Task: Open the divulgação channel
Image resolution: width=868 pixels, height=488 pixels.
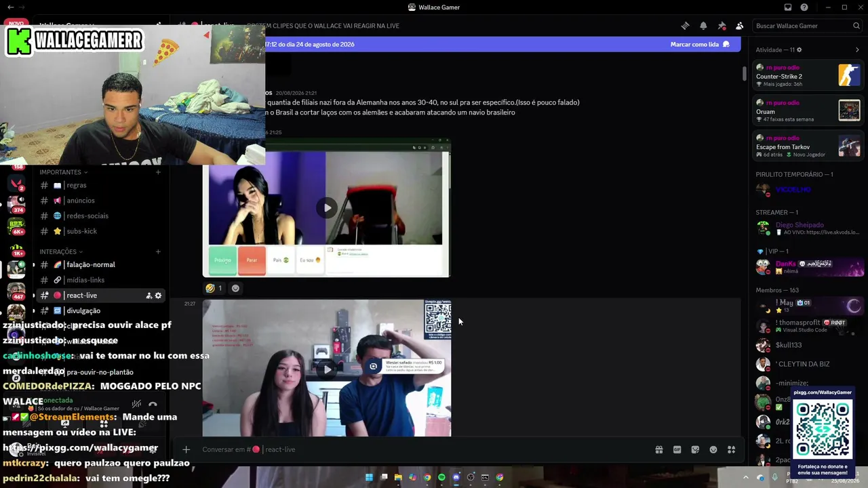Action: tap(100, 310)
